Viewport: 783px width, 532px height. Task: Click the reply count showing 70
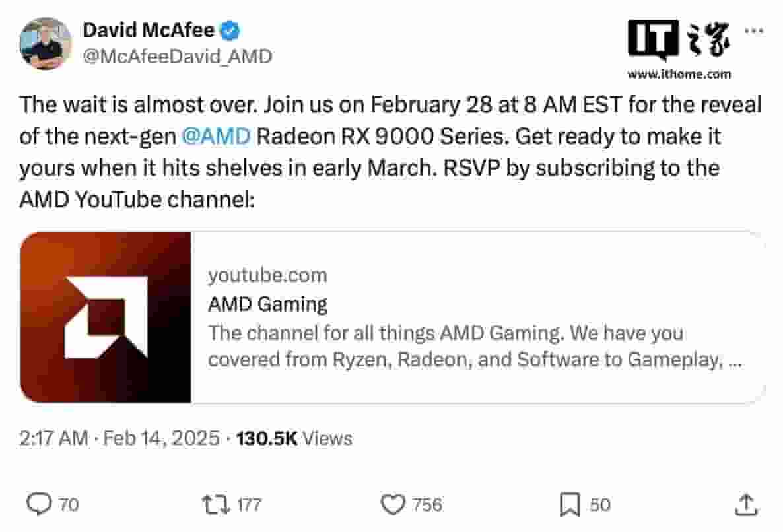[x=65, y=505]
